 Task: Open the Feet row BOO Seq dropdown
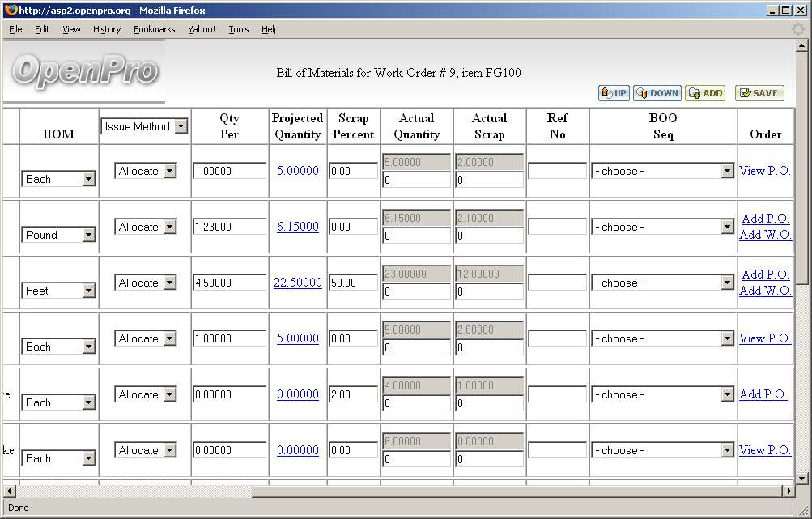coord(726,283)
